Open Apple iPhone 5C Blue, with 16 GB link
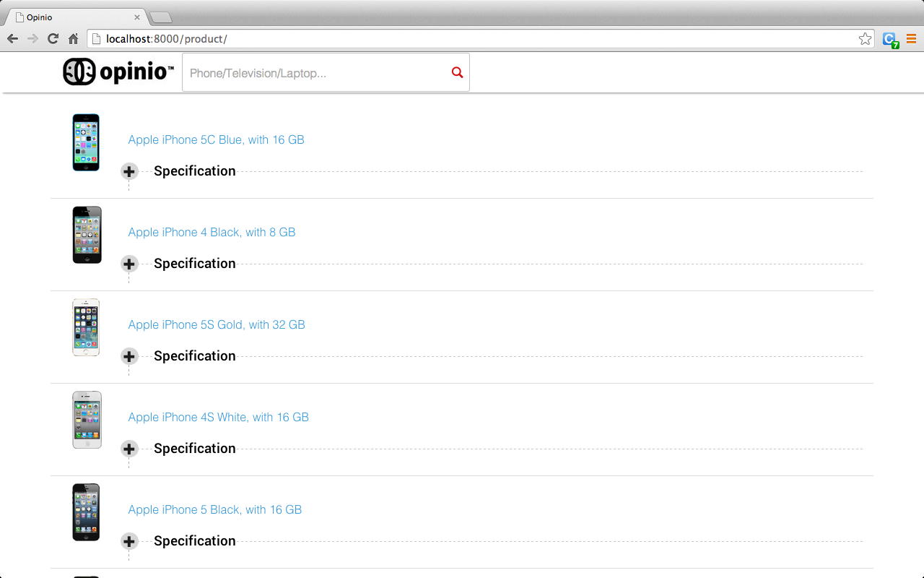Image resolution: width=924 pixels, height=578 pixels. click(x=216, y=139)
